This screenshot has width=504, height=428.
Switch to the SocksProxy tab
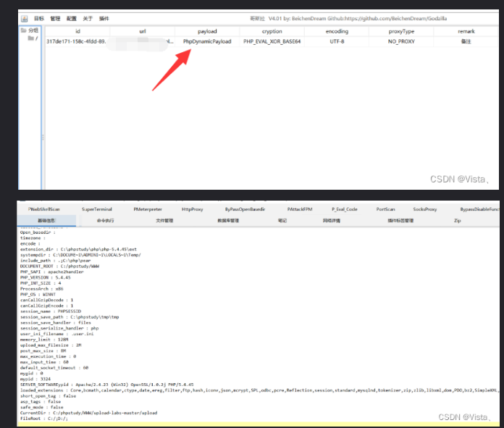tap(425, 209)
